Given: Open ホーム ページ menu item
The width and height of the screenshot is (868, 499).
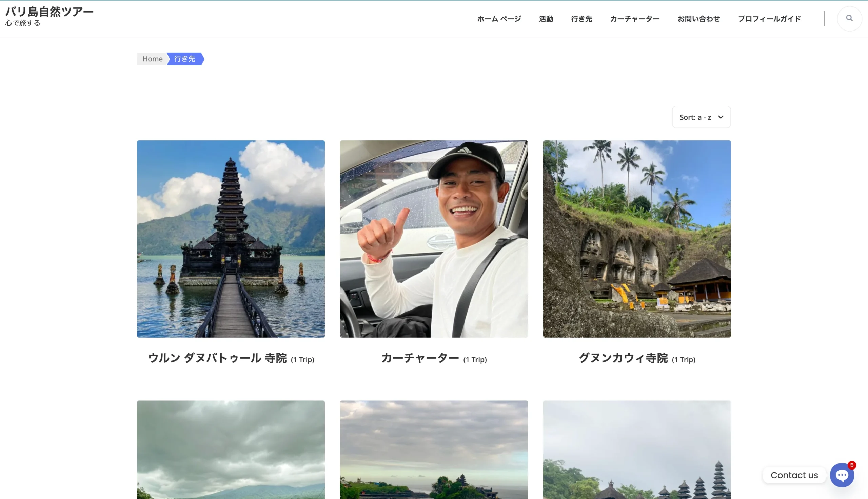Looking at the screenshot, I should point(499,19).
